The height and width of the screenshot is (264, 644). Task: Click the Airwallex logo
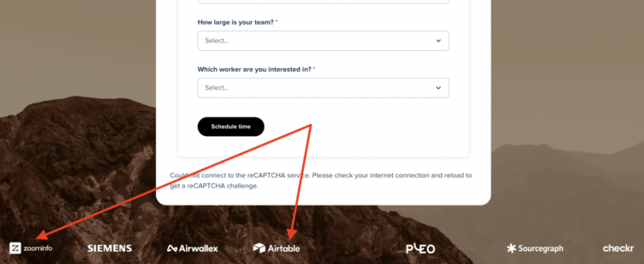point(192,249)
